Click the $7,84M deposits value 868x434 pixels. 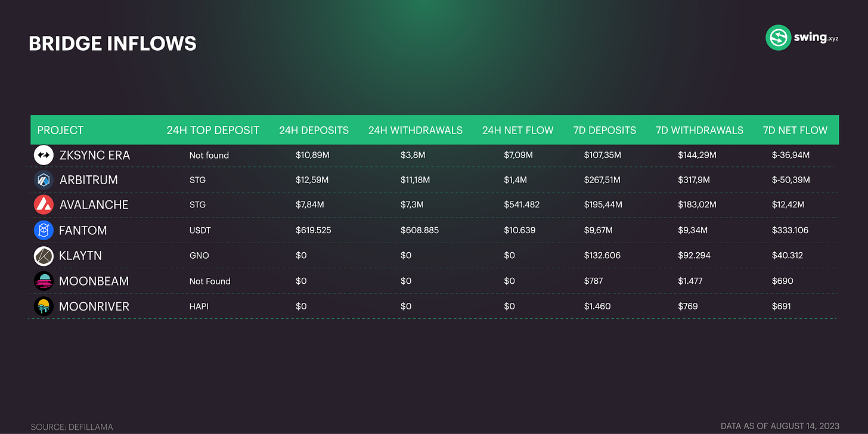click(310, 204)
